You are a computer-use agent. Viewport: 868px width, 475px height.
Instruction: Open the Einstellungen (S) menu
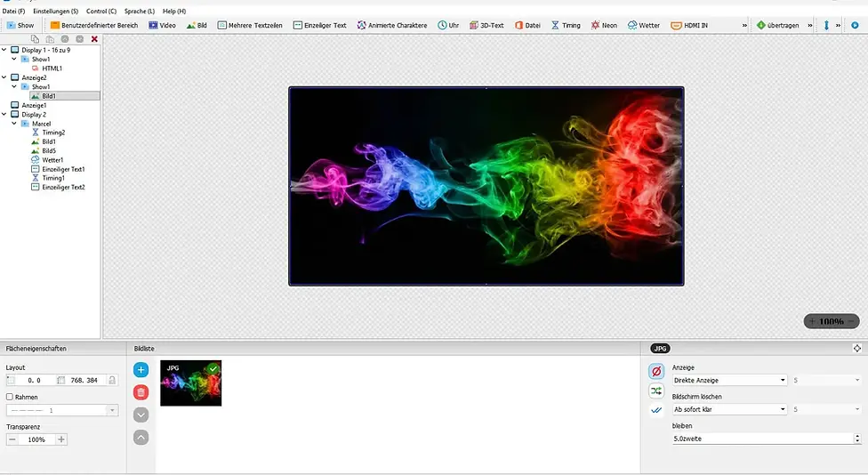pos(55,11)
